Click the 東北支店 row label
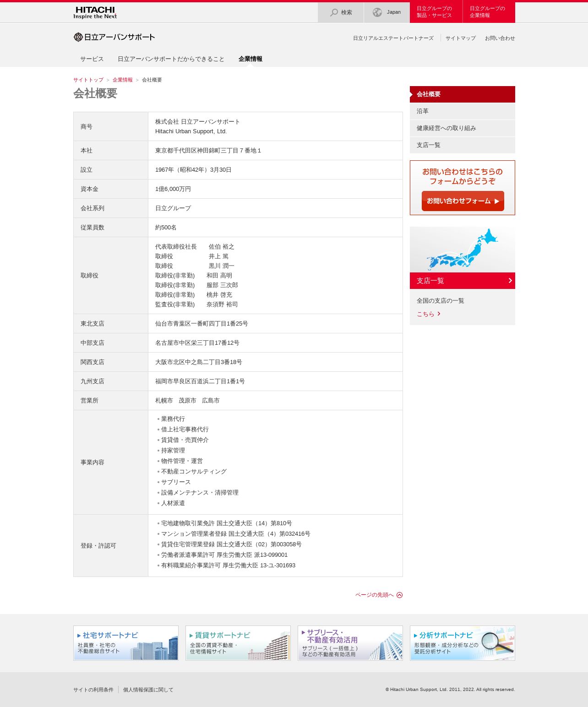588x707 pixels. pyautogui.click(x=93, y=324)
